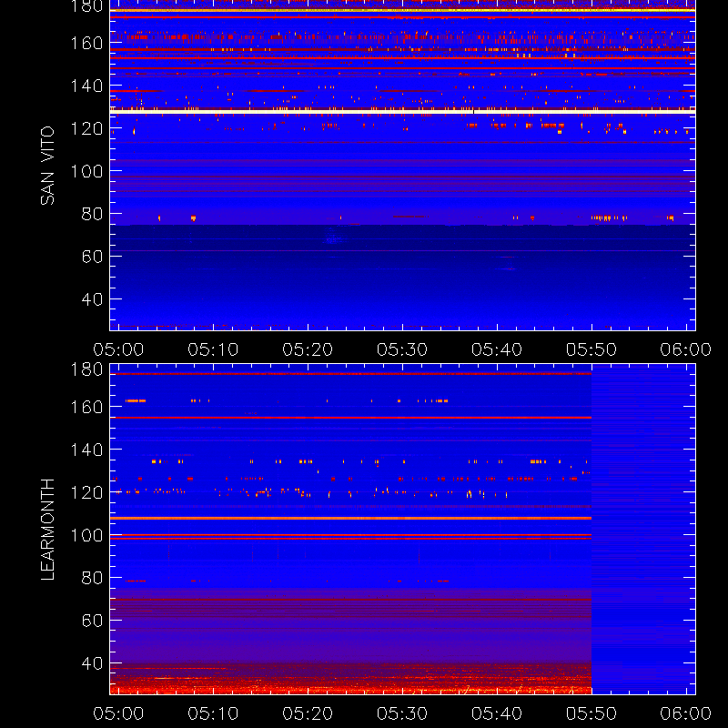Select the 40 tick label beside Learmonth plot
The width and height of the screenshot is (728, 728).
(x=92, y=663)
